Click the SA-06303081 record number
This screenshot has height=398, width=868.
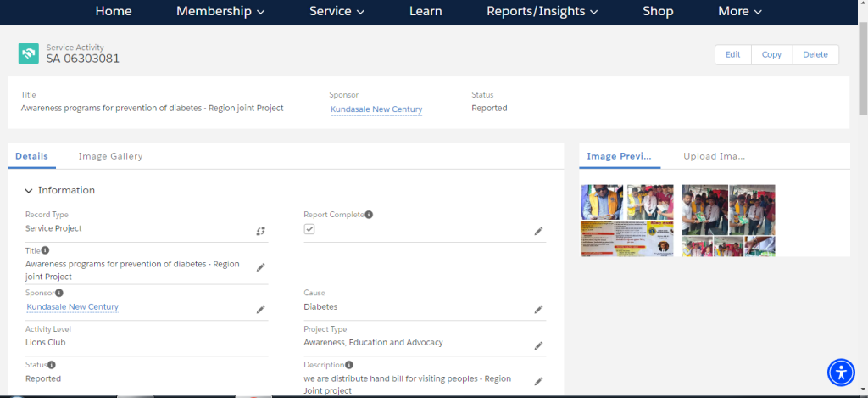(82, 59)
